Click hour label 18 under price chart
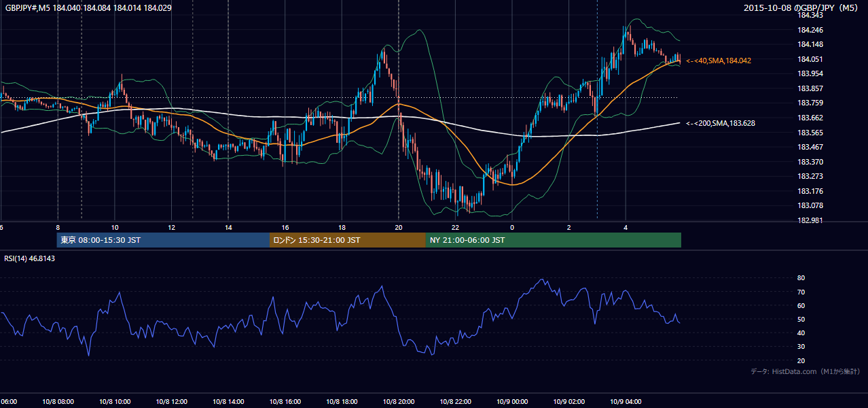This screenshot has height=408, width=868. click(342, 228)
